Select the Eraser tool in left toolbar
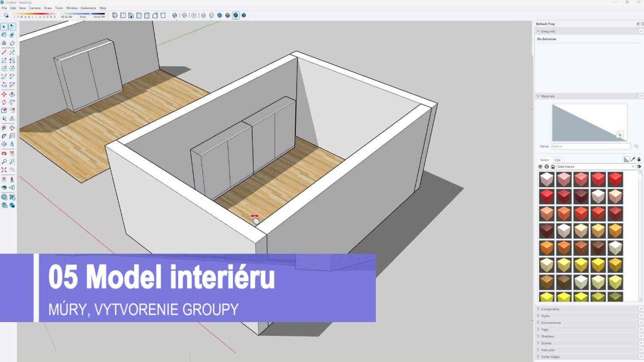 tap(12, 35)
